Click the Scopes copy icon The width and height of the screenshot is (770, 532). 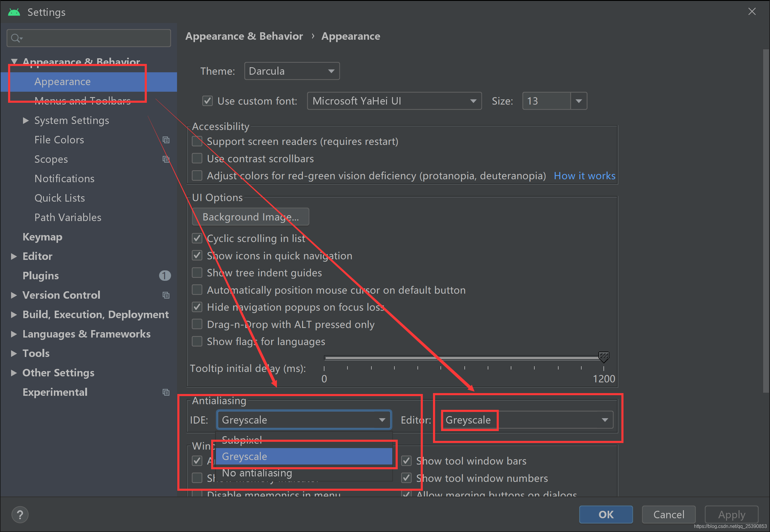point(166,159)
